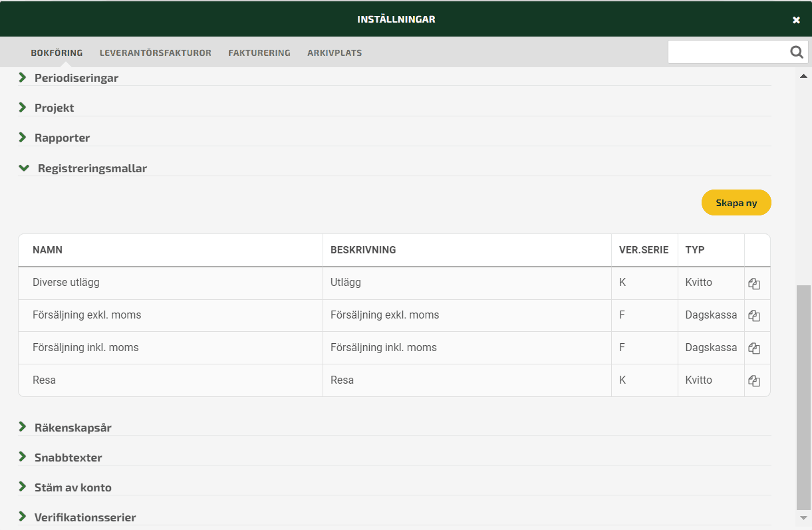
Task: Copy the Resa template row
Action: pos(753,381)
